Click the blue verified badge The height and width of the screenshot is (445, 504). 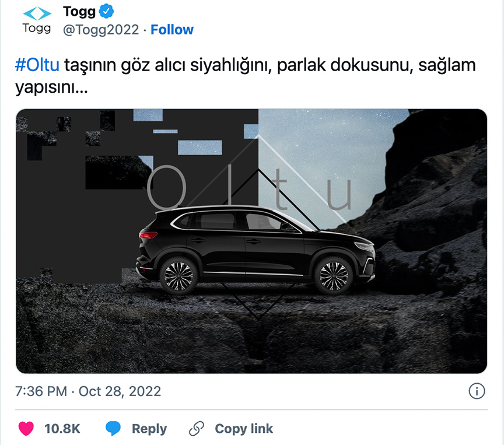(x=106, y=11)
